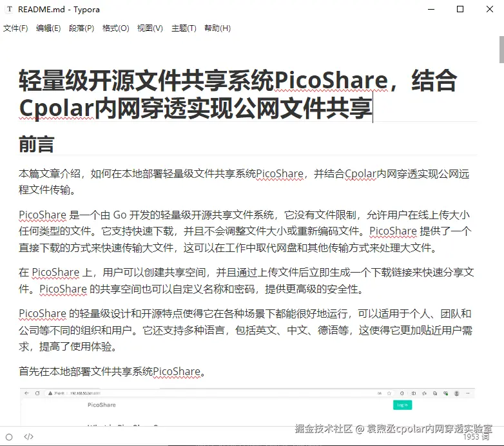The image size is (504, 446).
Task: Click the paragraph starting PicoShare 的轻量级设计
Action: (246, 330)
